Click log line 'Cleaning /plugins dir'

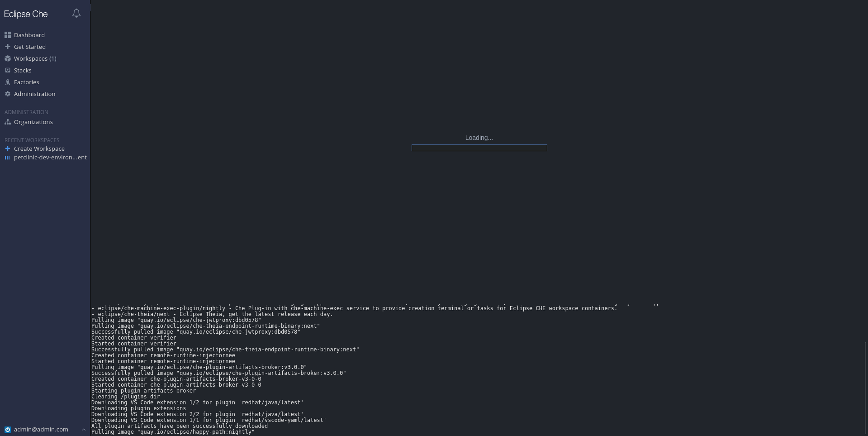pyautogui.click(x=125, y=397)
